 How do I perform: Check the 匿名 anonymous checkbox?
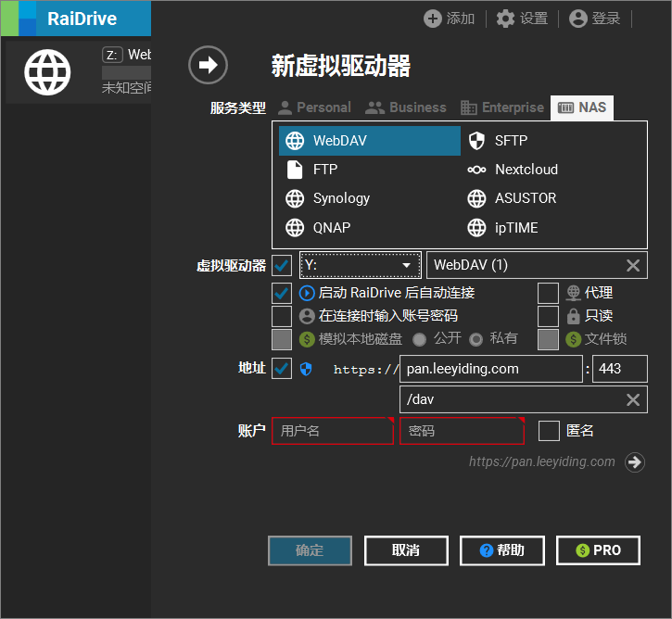pyautogui.click(x=549, y=431)
